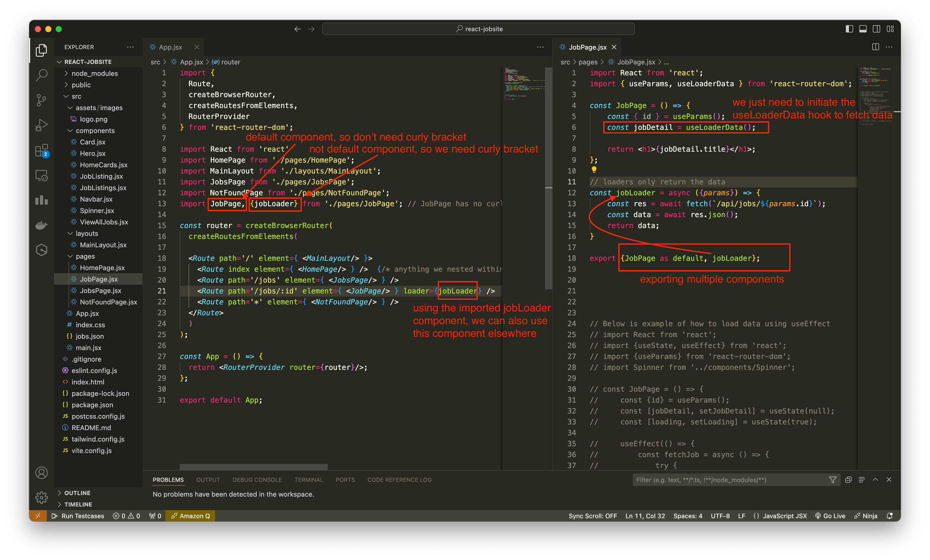Image resolution: width=930 pixels, height=560 pixels.
Task: Open the Search view in activity bar
Action: [x=42, y=75]
